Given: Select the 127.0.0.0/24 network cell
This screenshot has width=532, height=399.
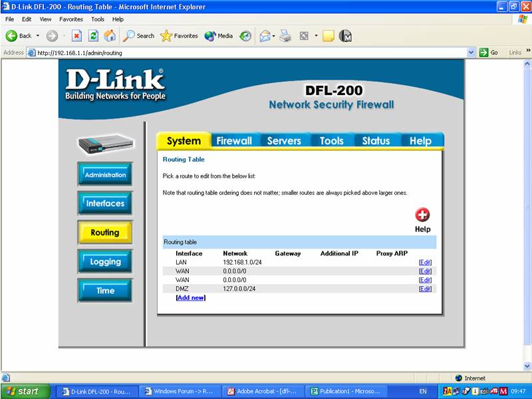Looking at the screenshot, I should coord(239,289).
